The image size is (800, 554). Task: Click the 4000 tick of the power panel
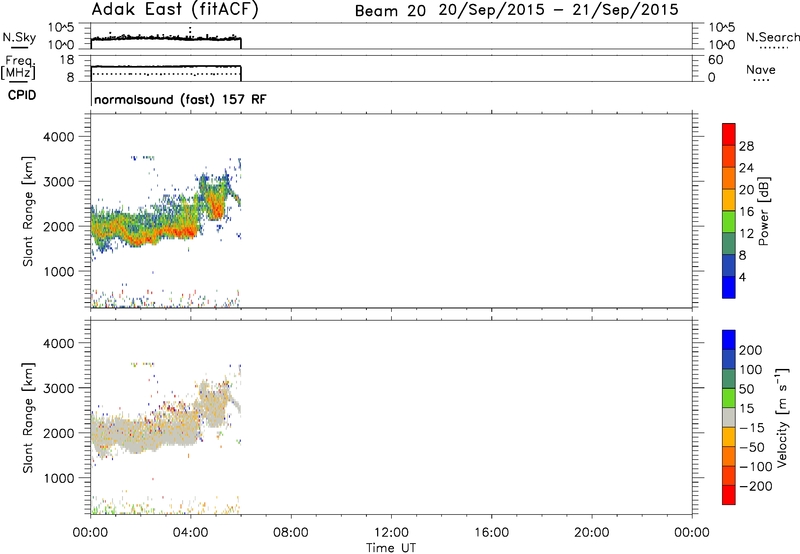click(58, 137)
